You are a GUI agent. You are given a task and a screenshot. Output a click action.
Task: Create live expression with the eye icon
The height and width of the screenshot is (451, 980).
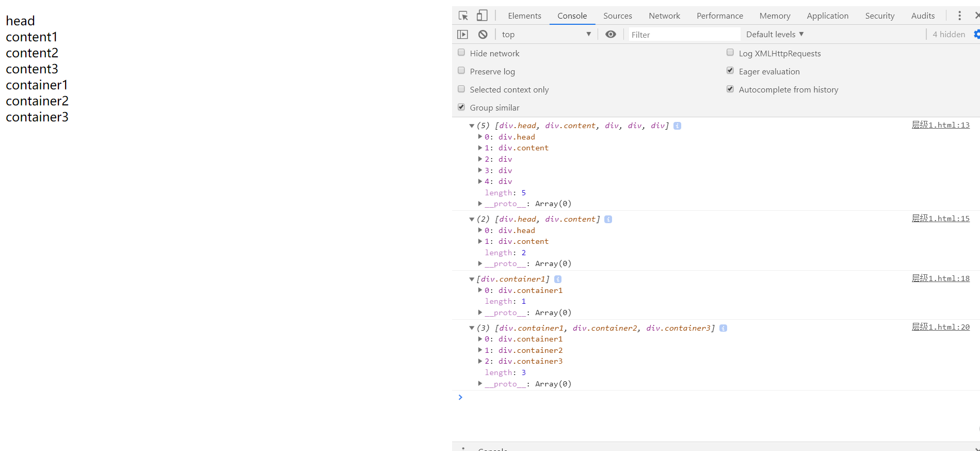click(611, 34)
